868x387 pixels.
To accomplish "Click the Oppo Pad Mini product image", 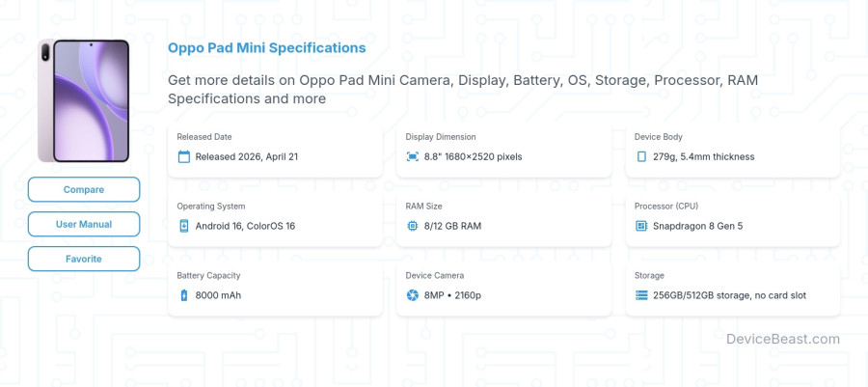I will click(x=84, y=100).
